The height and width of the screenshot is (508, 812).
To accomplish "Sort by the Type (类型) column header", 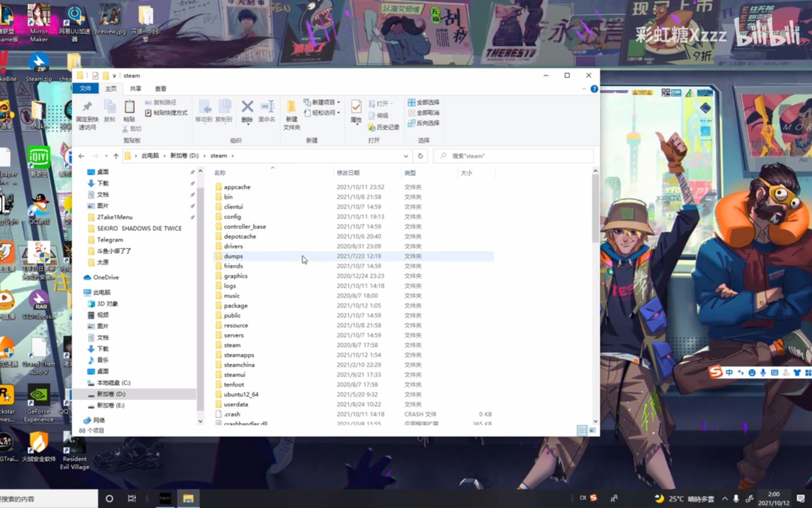I will point(429,173).
